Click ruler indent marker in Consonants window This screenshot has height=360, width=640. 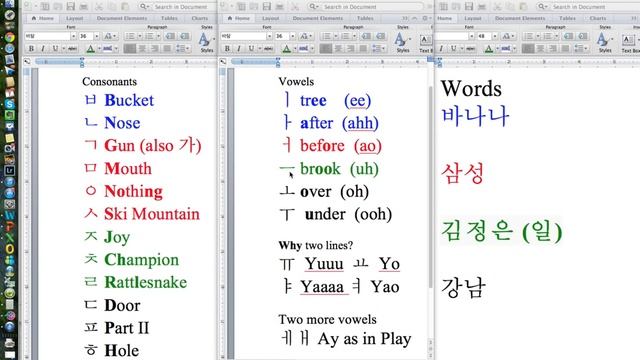82,62
